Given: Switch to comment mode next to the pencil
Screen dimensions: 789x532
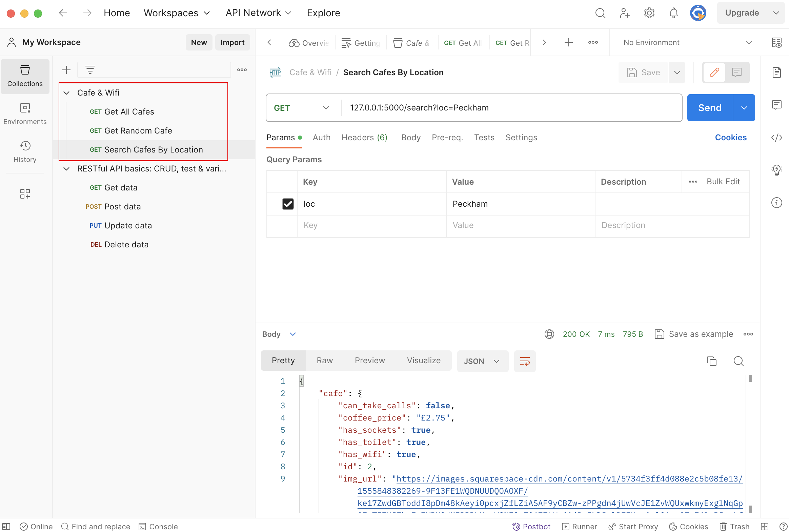Looking at the screenshot, I should click(x=737, y=72).
